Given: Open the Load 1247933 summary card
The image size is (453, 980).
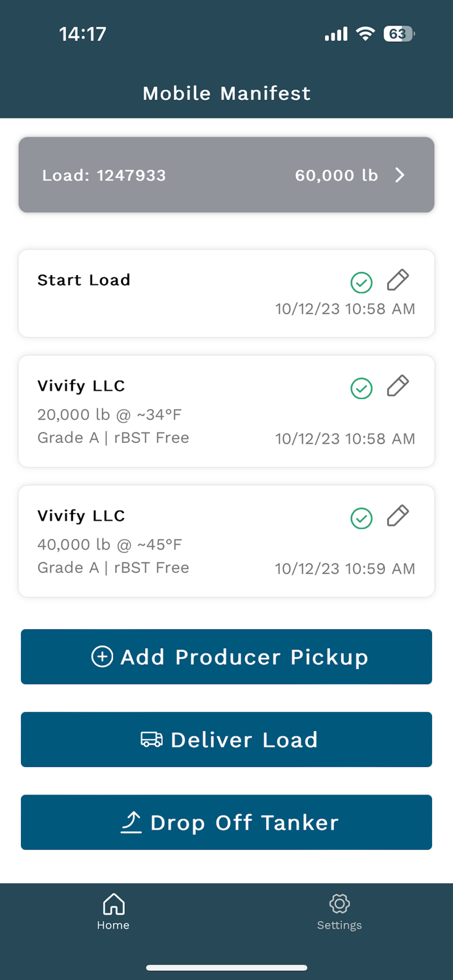Looking at the screenshot, I should [226, 175].
